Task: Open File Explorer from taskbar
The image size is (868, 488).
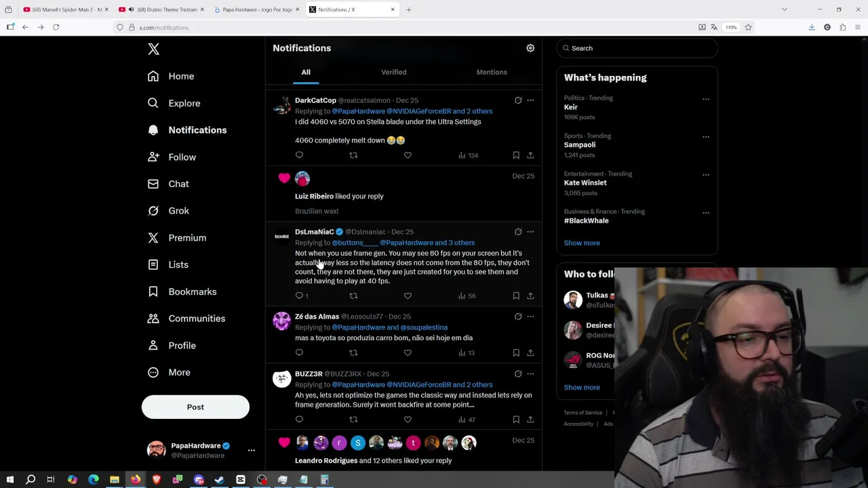Action: 115,480
